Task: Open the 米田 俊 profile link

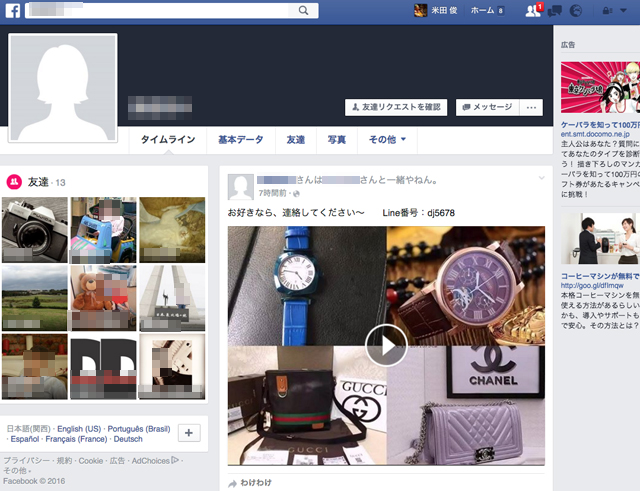Action: tap(444, 10)
